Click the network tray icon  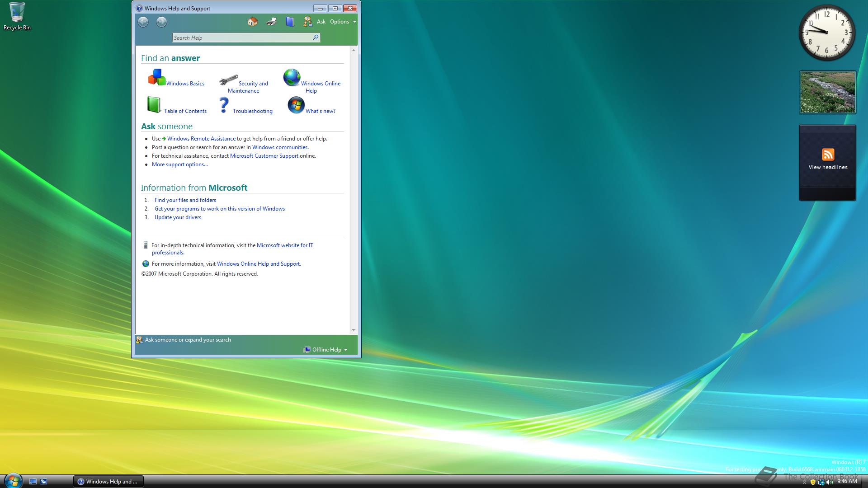(821, 482)
